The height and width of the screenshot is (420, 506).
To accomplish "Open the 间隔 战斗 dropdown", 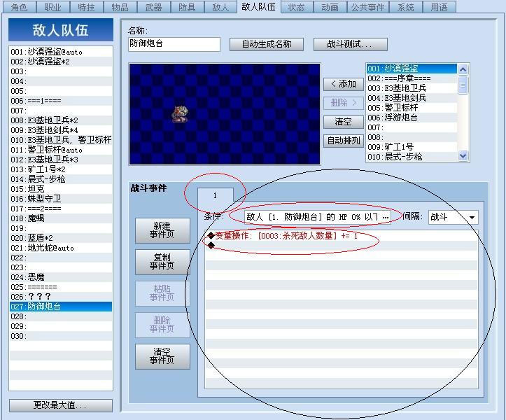I will click(454, 217).
